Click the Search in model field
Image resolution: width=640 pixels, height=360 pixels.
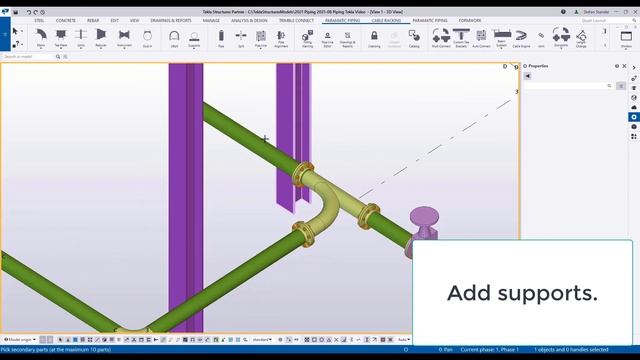click(28, 57)
